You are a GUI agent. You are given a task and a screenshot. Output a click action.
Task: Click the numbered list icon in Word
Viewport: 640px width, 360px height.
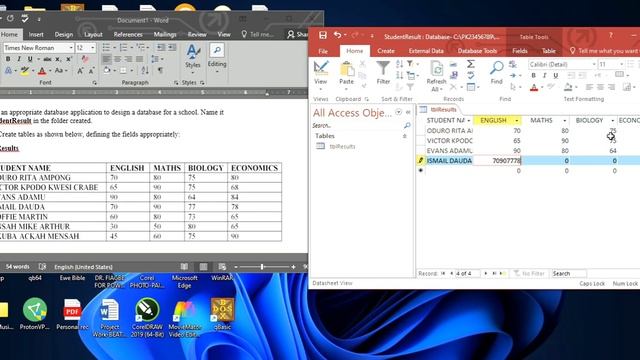click(x=123, y=48)
